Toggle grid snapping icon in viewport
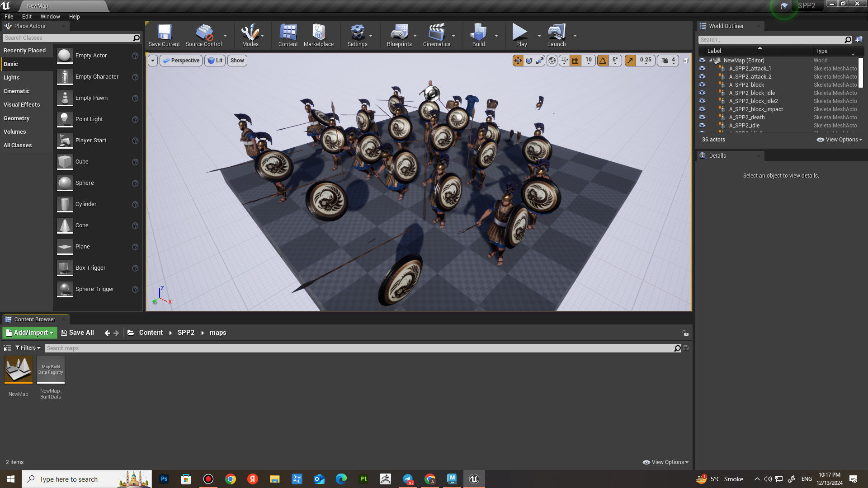 coord(575,61)
